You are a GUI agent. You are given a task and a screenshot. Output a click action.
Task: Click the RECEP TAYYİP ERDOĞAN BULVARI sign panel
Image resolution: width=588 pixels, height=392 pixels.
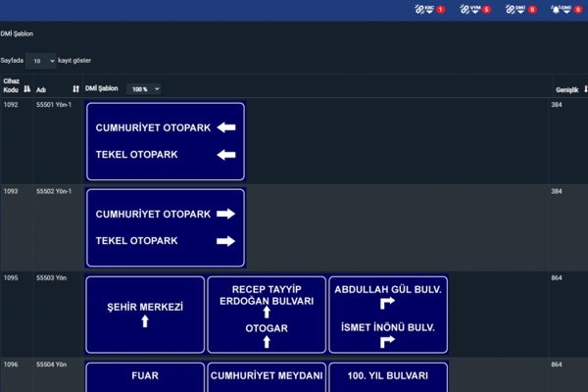267,315
